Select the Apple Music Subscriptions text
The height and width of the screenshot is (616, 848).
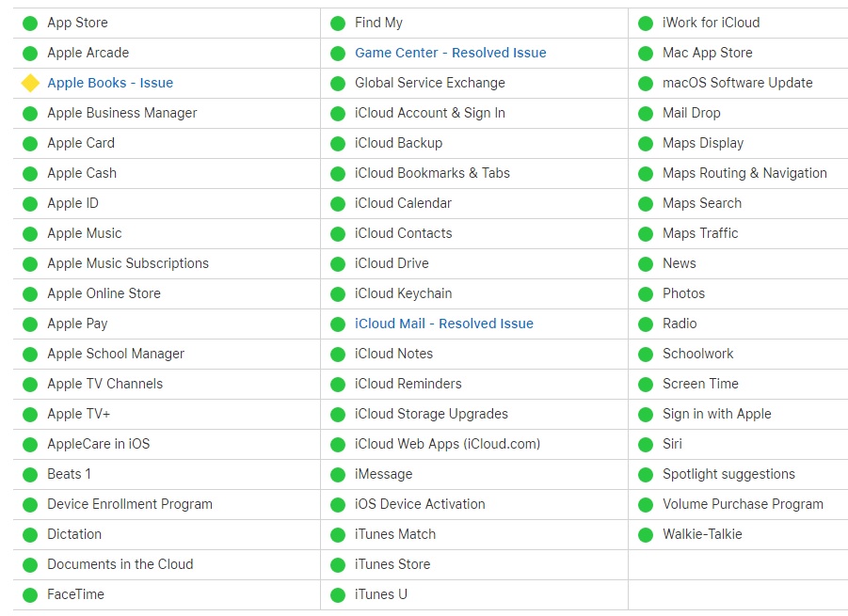tap(128, 263)
